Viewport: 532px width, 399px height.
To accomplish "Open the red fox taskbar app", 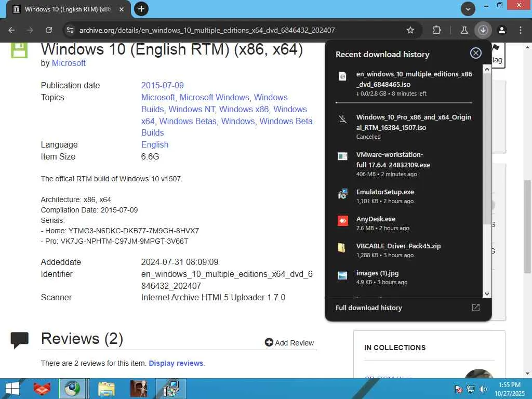I will point(42,389).
